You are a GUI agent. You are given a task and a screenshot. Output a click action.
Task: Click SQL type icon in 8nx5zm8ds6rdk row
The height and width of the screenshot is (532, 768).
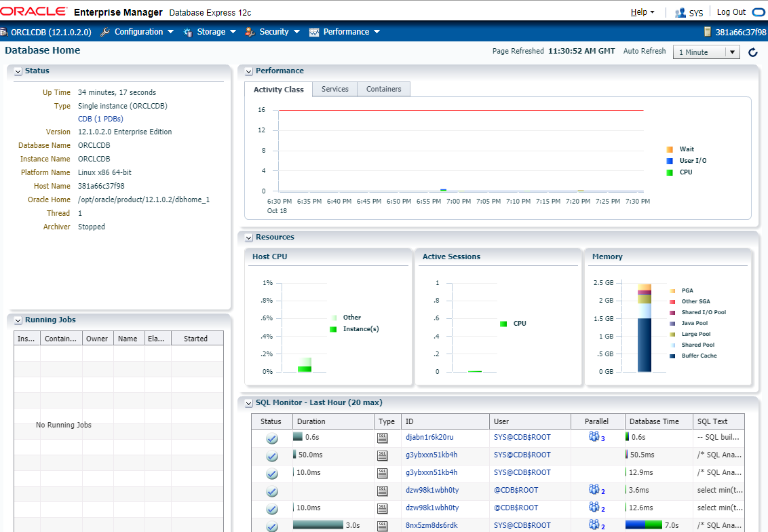[383, 526]
